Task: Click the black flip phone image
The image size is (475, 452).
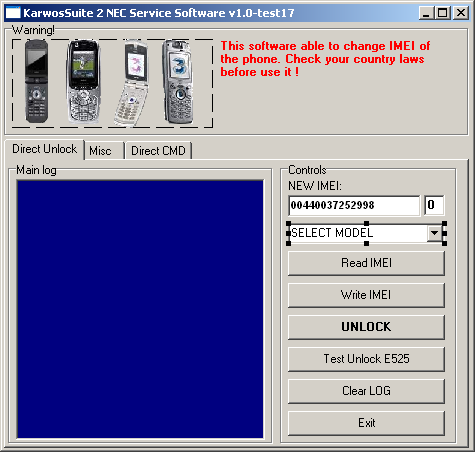Action: [x=36, y=81]
